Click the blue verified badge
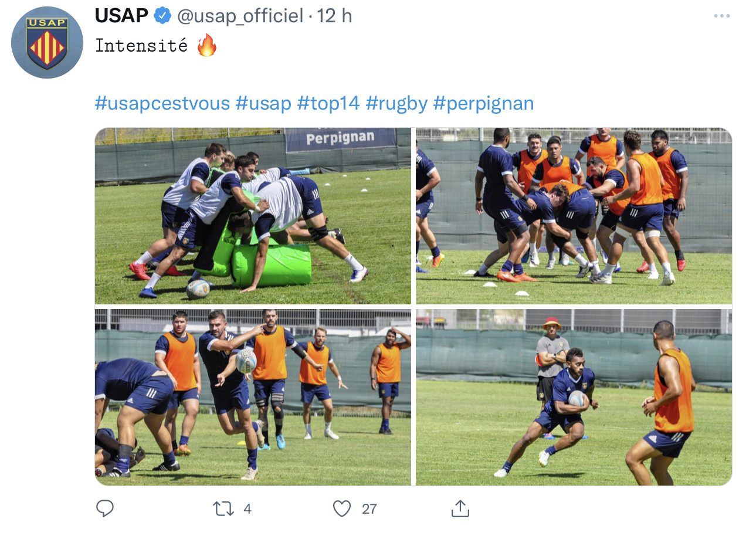This screenshot has height=553, width=756. [162, 16]
